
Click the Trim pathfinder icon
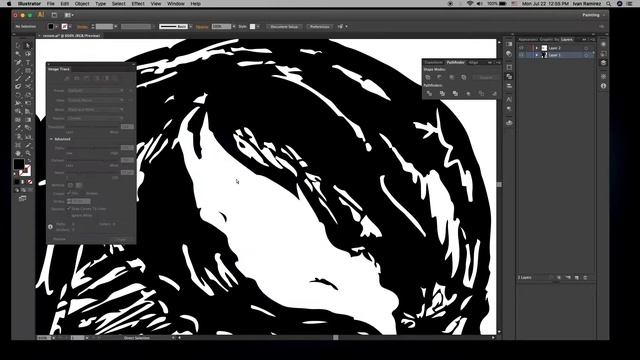pyautogui.click(x=442, y=93)
